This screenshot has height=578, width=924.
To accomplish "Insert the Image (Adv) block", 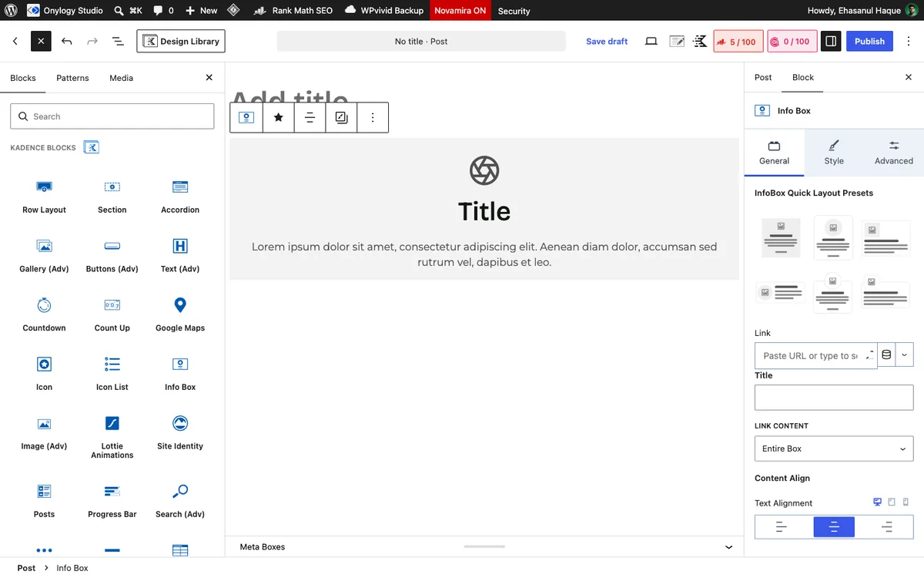I will [x=44, y=434].
